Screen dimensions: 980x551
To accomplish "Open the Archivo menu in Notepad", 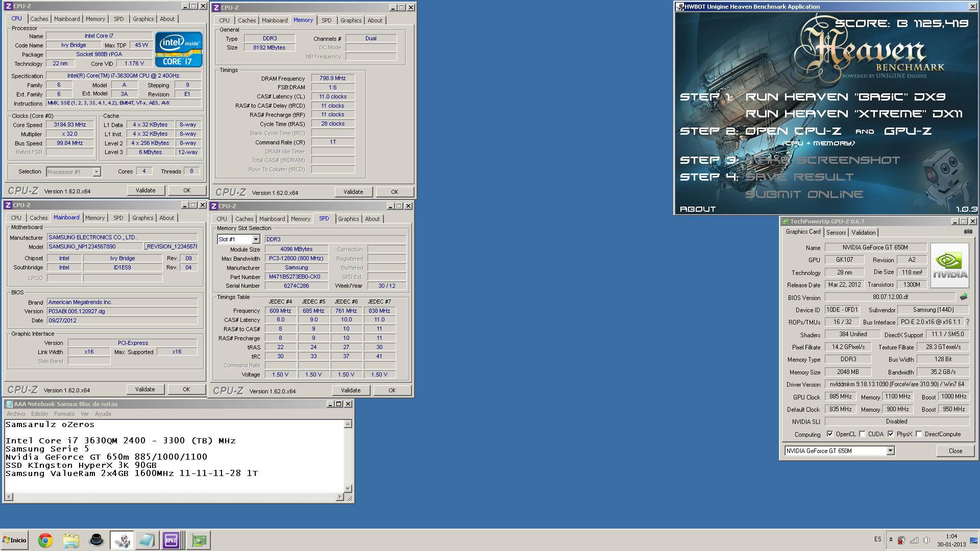I will click(16, 414).
